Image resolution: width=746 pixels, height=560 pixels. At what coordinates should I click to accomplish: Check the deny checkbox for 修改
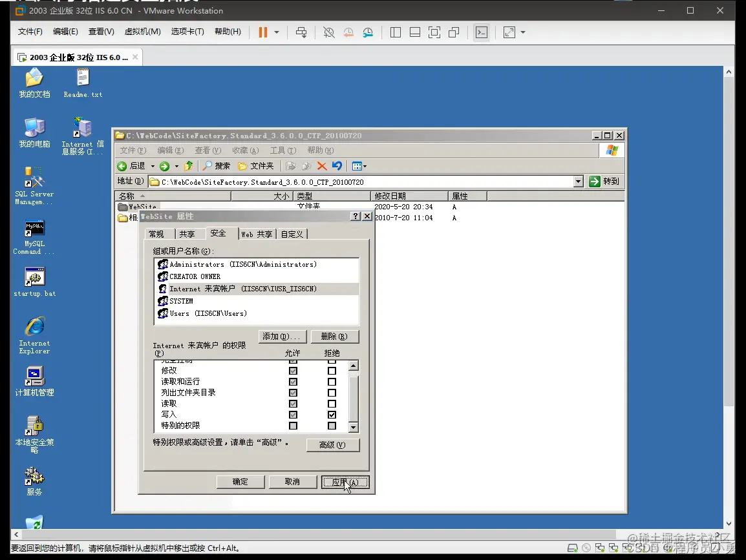332,370
